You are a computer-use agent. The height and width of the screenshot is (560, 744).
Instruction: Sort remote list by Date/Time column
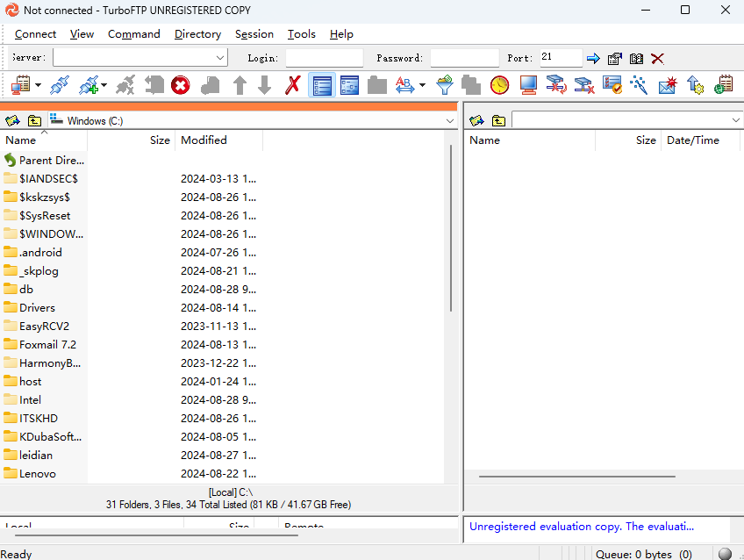coord(700,140)
